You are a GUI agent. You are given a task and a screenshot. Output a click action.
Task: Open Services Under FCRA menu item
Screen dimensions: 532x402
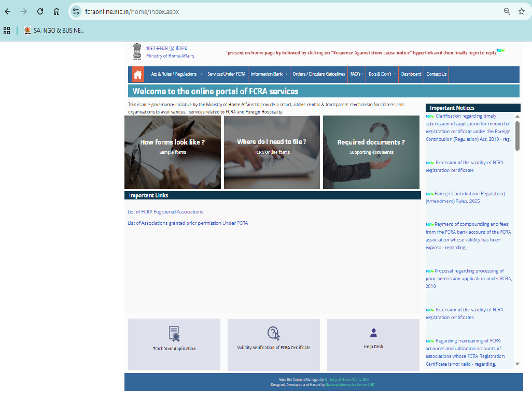[226, 74]
